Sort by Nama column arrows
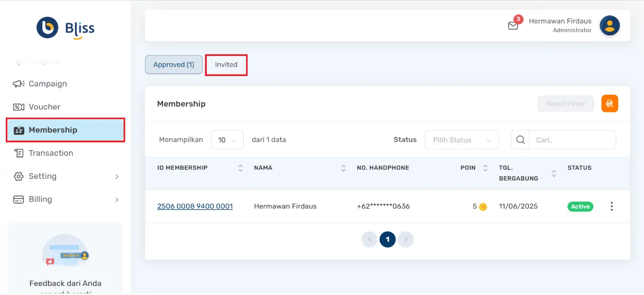The image size is (644, 295). point(343,168)
